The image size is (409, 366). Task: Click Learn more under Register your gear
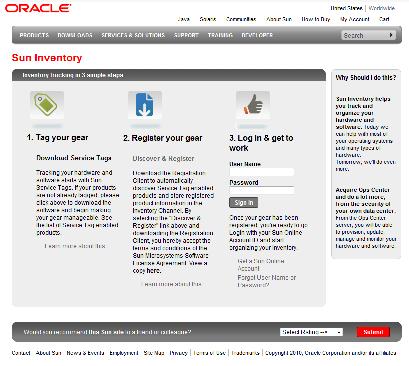(x=172, y=284)
